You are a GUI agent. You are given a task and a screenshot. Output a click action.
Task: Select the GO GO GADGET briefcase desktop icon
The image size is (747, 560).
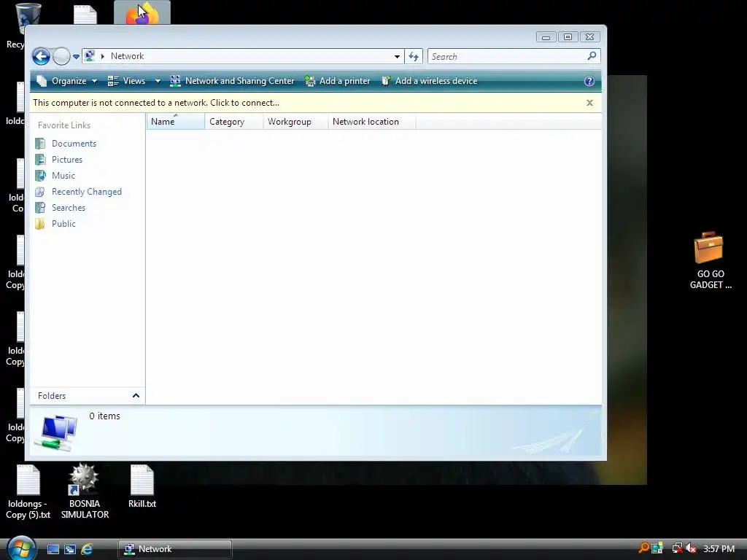[710, 260]
